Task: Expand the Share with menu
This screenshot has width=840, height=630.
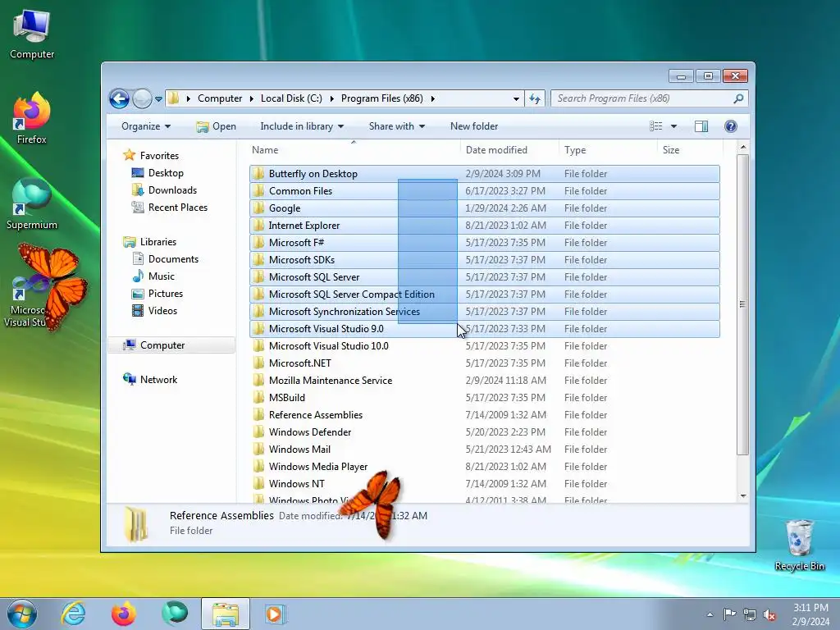Action: click(396, 126)
